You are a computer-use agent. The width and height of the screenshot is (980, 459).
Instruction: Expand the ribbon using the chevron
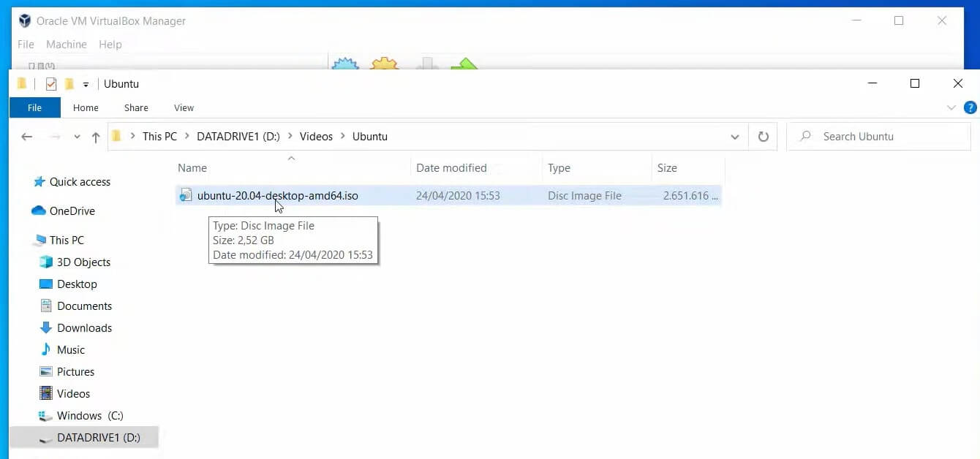pos(951,107)
